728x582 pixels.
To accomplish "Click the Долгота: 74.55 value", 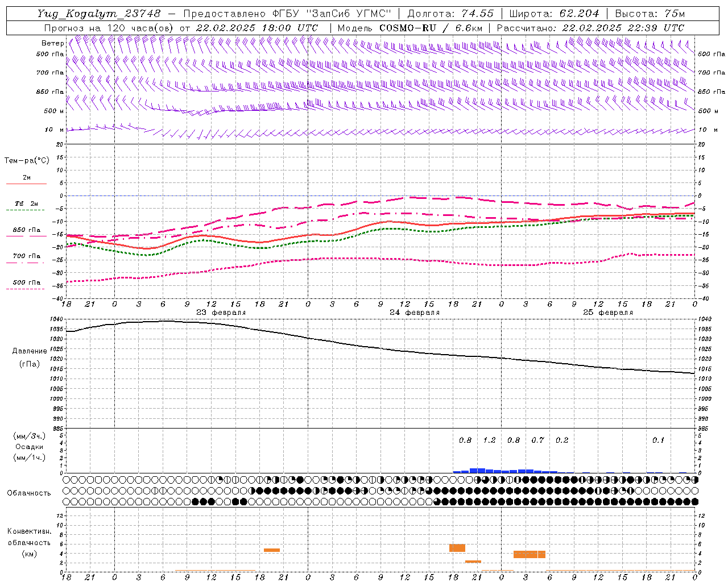I will click(x=450, y=14).
